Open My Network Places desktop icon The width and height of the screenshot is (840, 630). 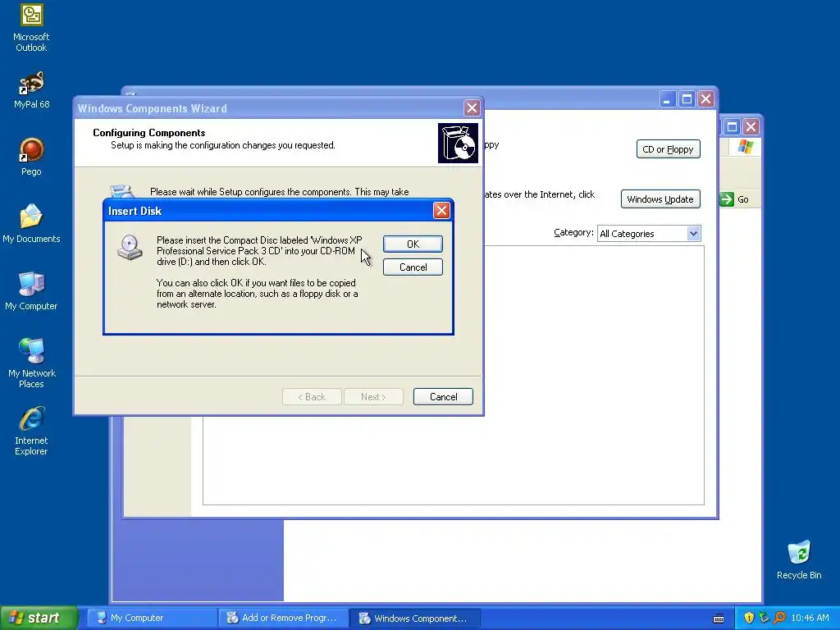point(31,363)
